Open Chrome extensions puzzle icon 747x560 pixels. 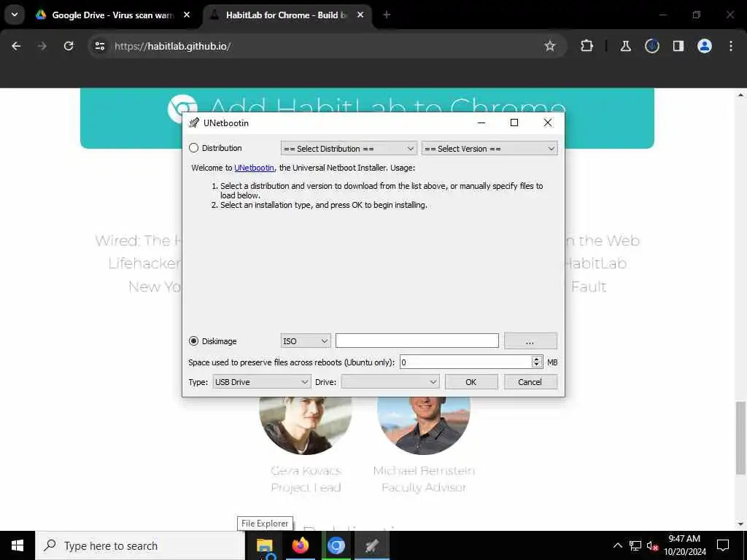pos(587,46)
